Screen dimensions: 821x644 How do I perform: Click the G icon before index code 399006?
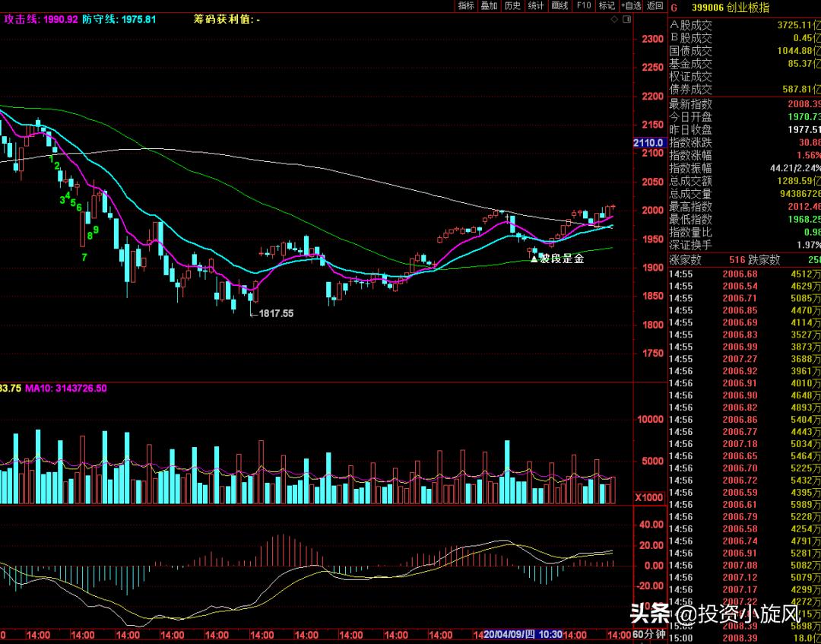(x=673, y=6)
